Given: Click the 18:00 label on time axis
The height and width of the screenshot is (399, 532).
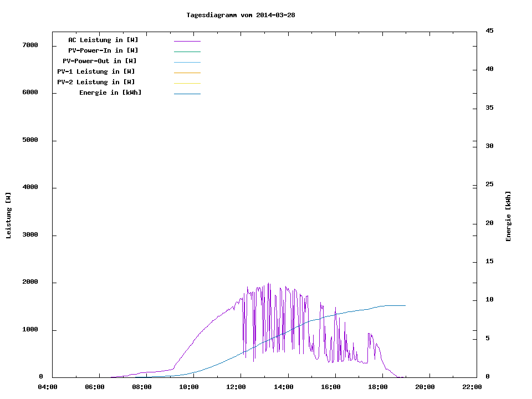Looking at the screenshot, I should [x=378, y=387].
